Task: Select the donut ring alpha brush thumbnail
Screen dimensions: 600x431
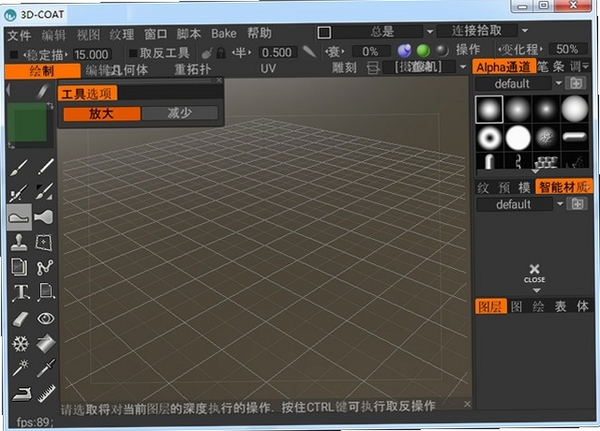Action: click(489, 138)
